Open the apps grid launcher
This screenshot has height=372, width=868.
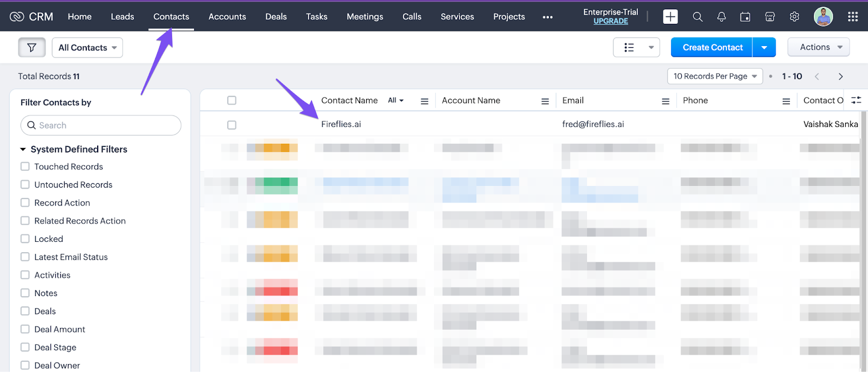pyautogui.click(x=852, y=17)
